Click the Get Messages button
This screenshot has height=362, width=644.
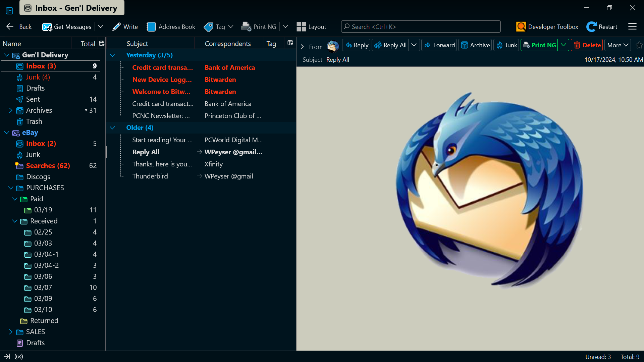point(67,27)
